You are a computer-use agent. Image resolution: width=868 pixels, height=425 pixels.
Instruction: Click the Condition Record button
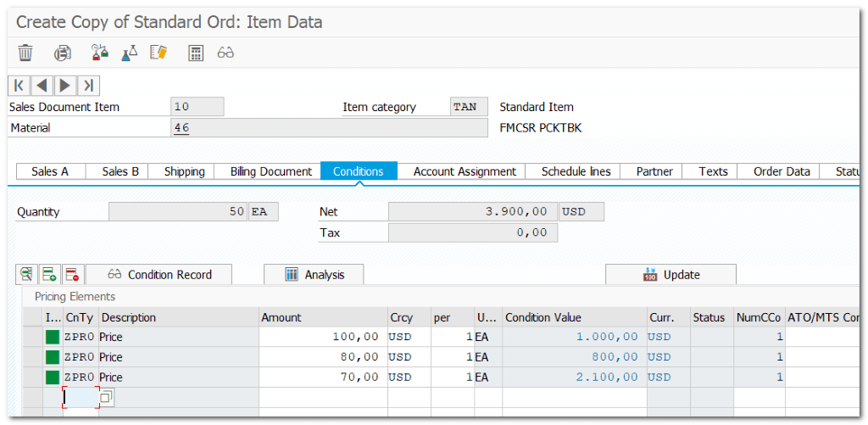point(159,274)
